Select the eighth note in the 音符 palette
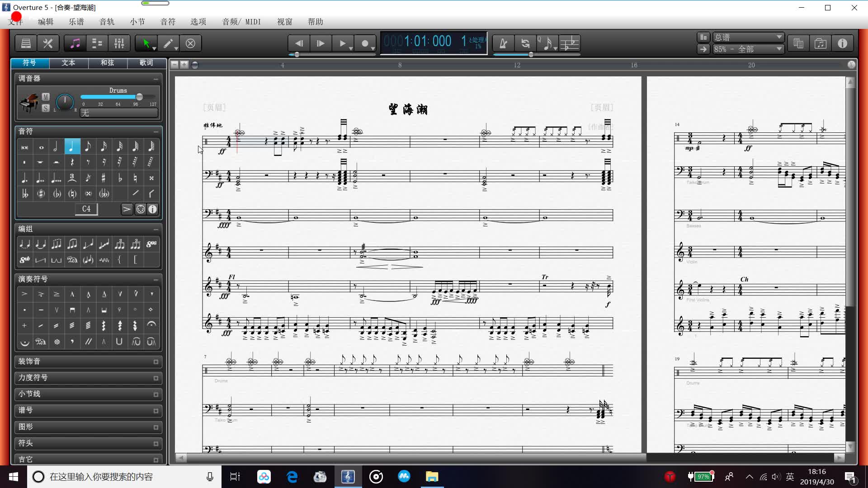The image size is (868, 488). [88, 147]
